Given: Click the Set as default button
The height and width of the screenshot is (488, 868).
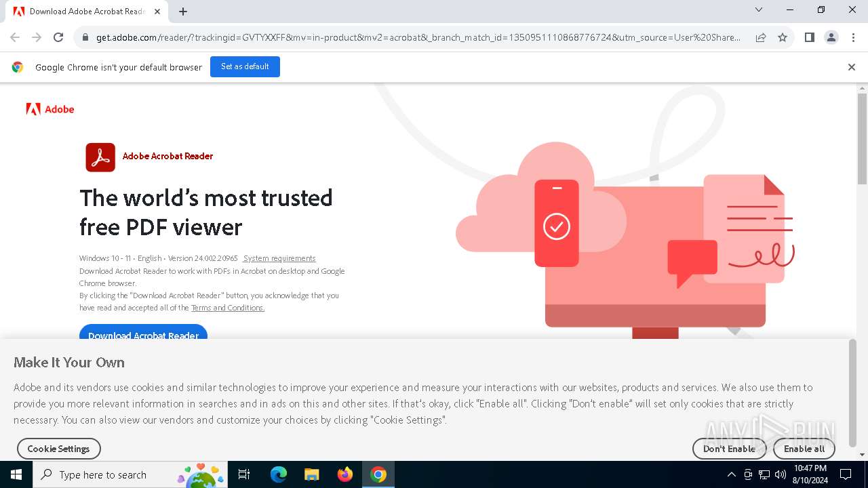Looking at the screenshot, I should (x=245, y=66).
